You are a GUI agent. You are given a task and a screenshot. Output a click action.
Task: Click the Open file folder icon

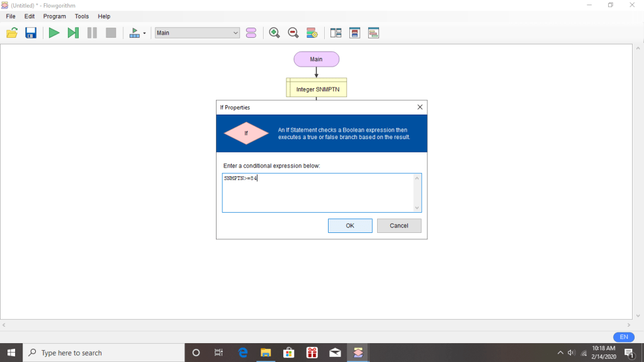12,33
